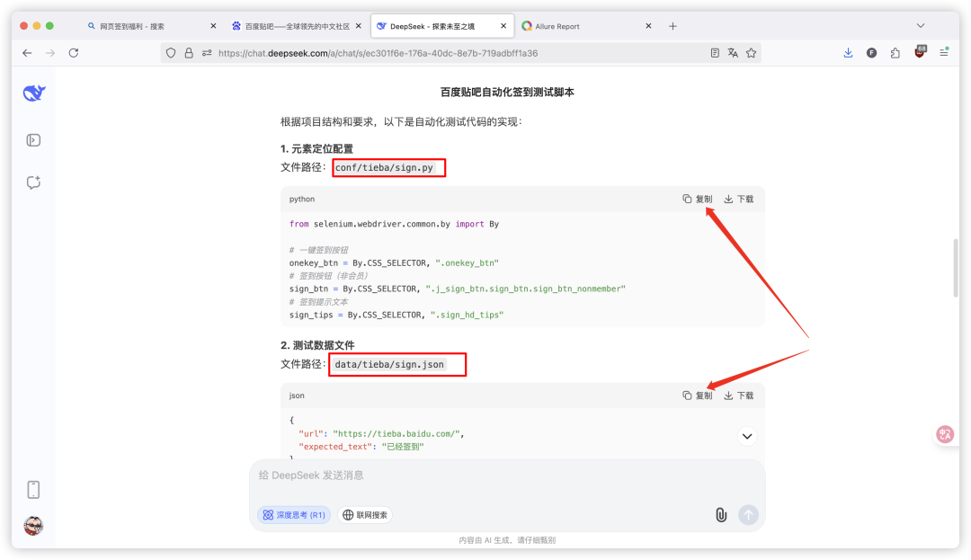
Task: Close the 百度贴吧 tab
Action: tap(359, 26)
